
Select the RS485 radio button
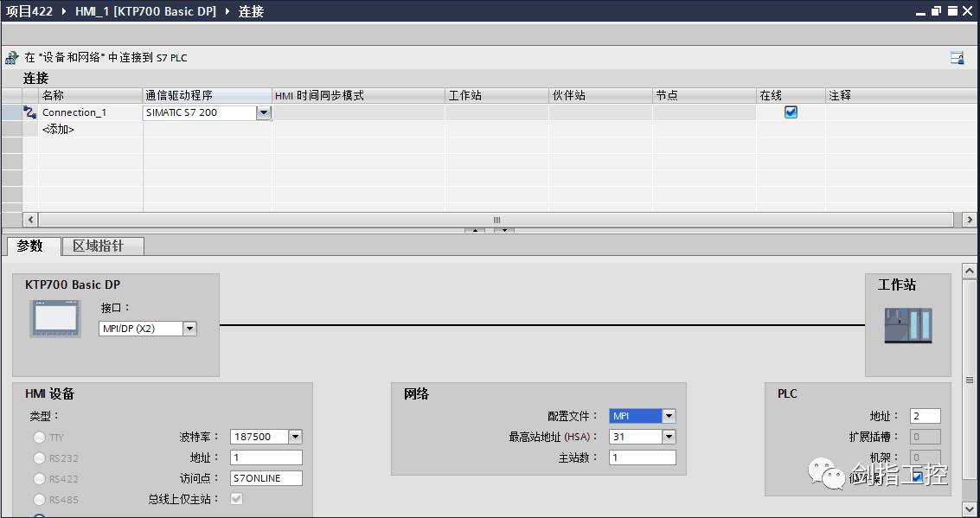[37, 499]
